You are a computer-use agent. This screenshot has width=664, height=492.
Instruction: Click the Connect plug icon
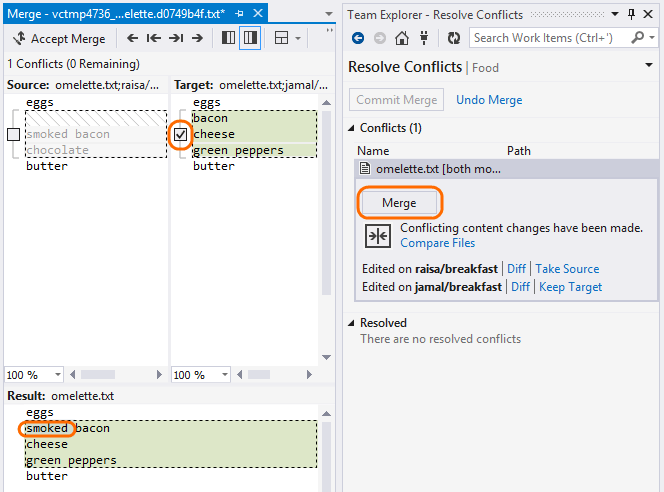[x=423, y=38]
